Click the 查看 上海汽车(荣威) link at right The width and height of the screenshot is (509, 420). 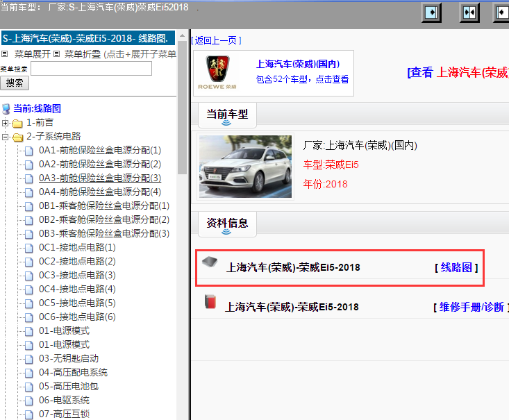(x=458, y=72)
